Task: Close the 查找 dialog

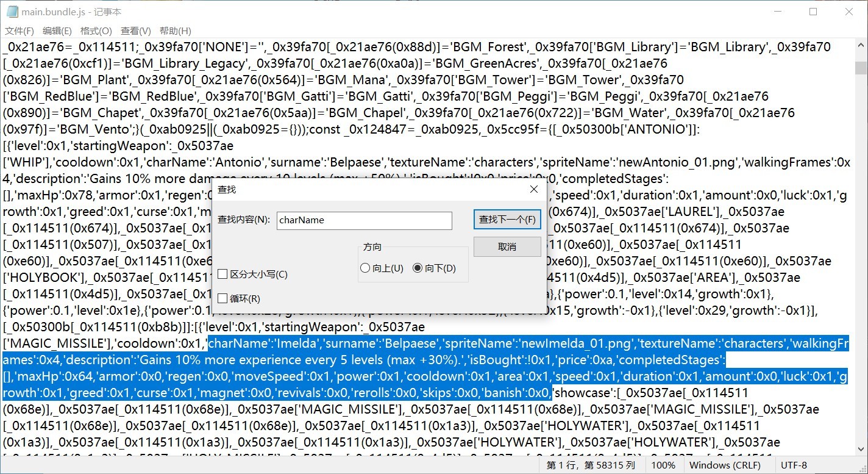Action: (534, 190)
